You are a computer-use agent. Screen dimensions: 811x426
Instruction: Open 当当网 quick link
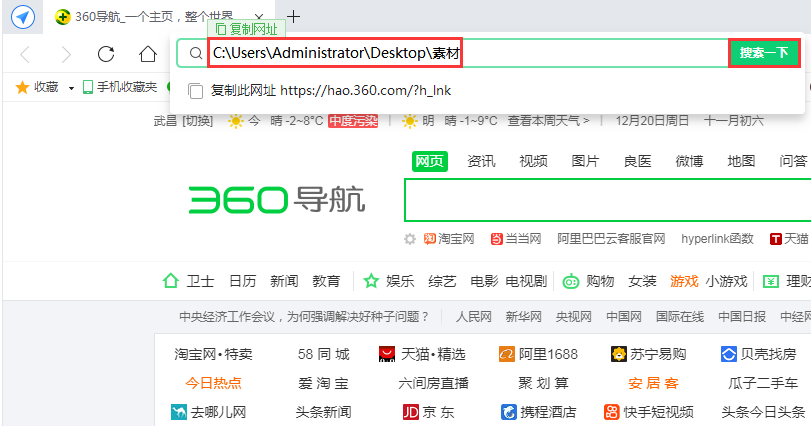pos(516,239)
